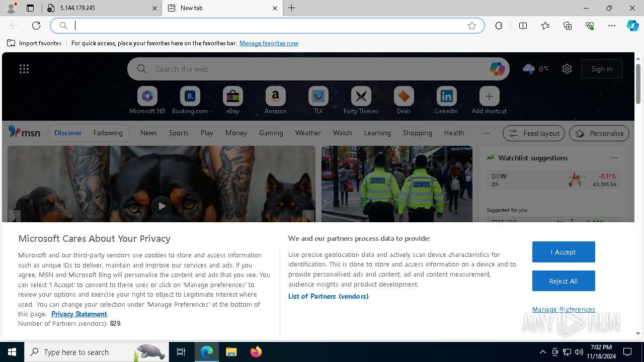Open the Sports category

(179, 133)
